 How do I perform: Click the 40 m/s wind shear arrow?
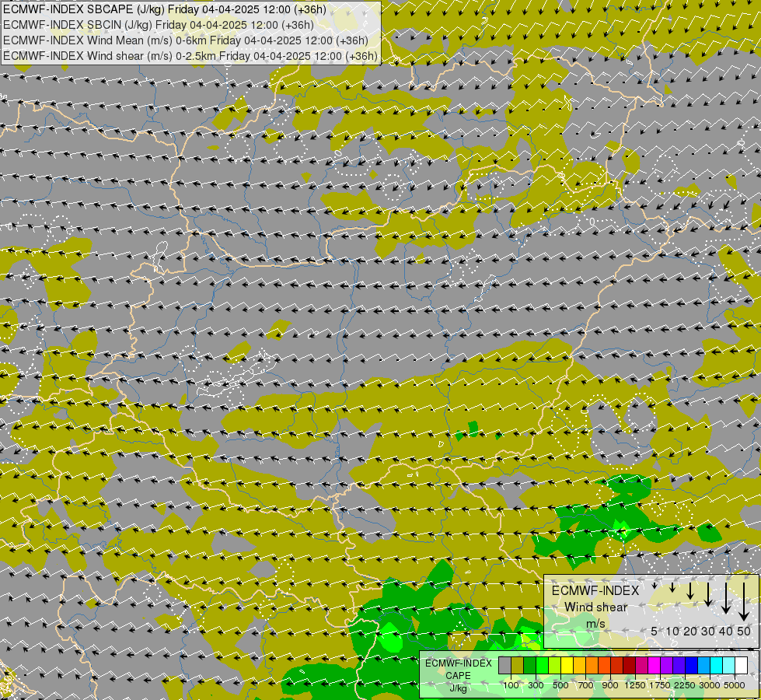(726, 598)
